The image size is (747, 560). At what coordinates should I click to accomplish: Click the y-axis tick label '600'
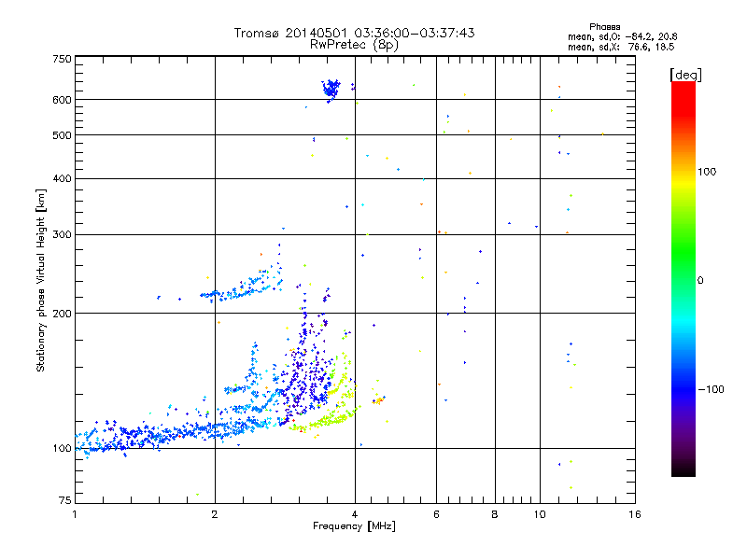[x=62, y=100]
